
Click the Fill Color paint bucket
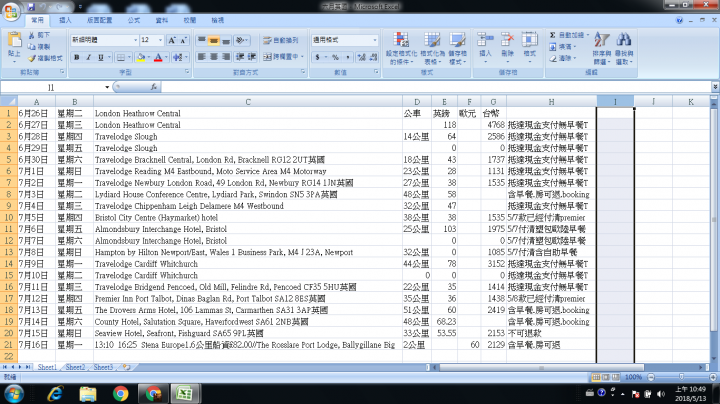coord(141,57)
